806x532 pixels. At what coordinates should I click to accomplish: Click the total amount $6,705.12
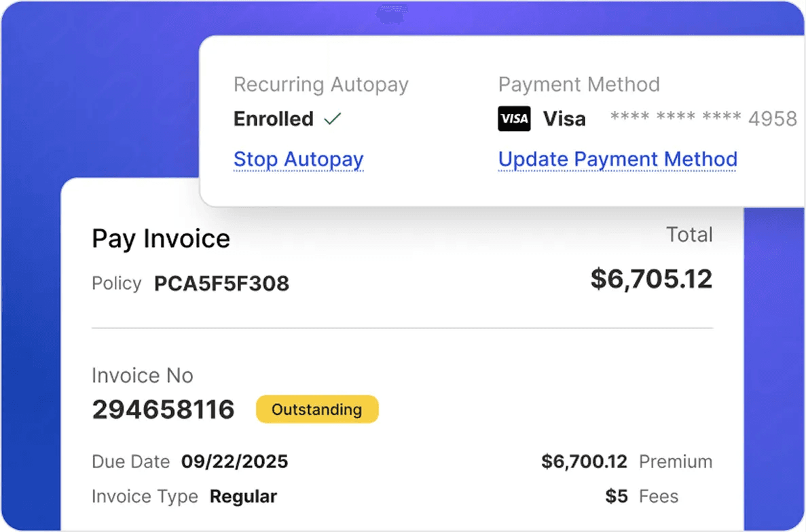point(651,279)
